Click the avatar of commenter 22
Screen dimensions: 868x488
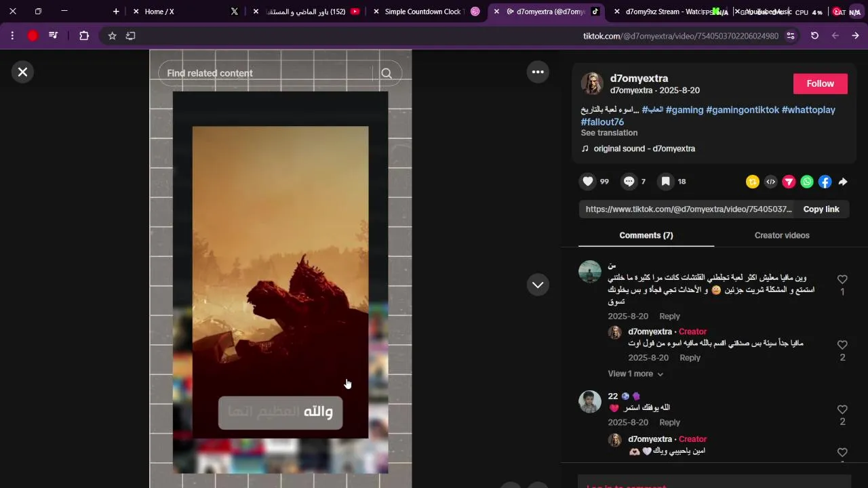coord(590,401)
